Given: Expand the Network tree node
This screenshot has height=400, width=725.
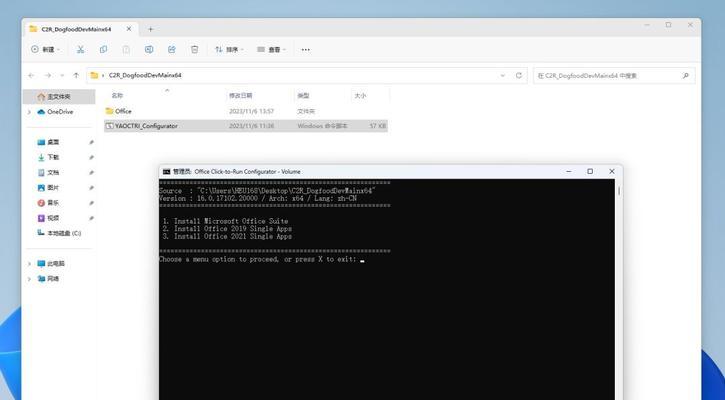Looking at the screenshot, I should tap(30, 279).
